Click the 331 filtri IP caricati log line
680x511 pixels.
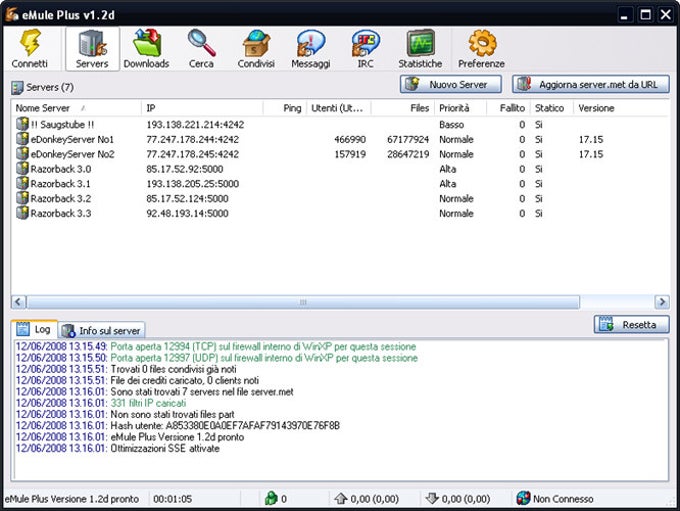coord(101,403)
